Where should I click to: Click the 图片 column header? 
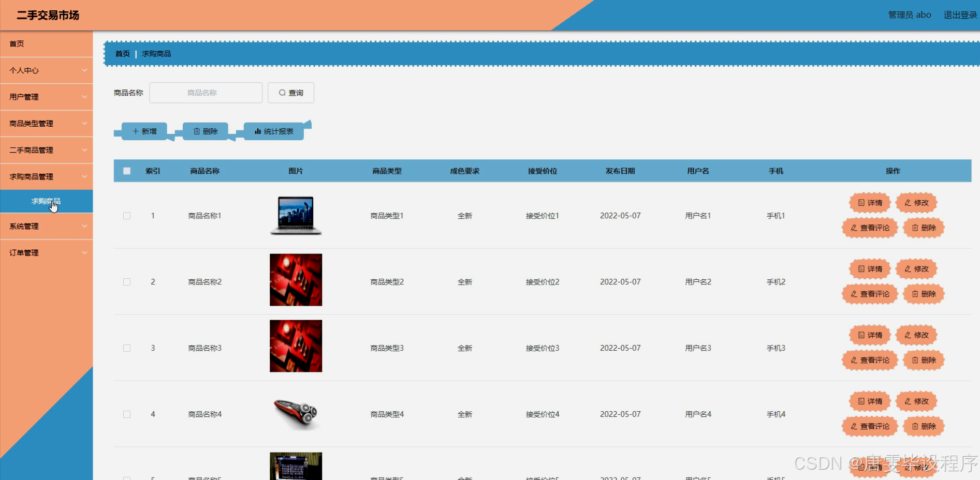(x=296, y=171)
